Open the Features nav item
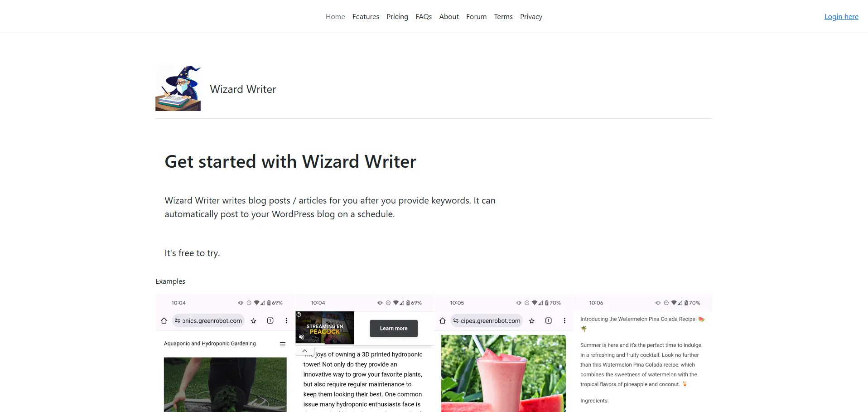 coord(366,17)
